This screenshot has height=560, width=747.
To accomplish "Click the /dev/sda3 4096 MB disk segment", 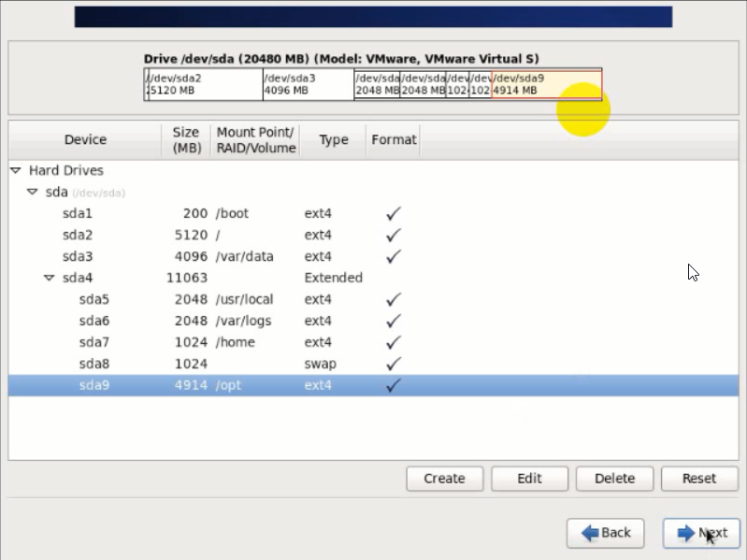I will (x=309, y=84).
